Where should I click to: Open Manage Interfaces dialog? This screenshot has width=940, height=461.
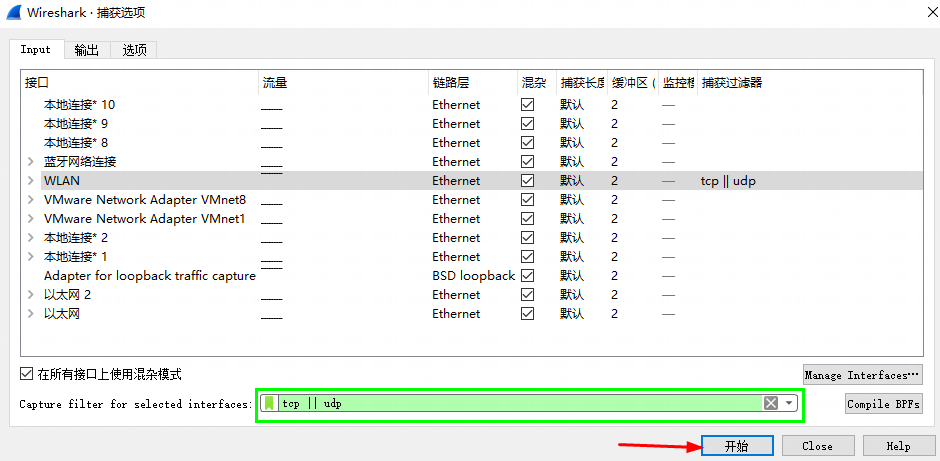pyautogui.click(x=862, y=375)
